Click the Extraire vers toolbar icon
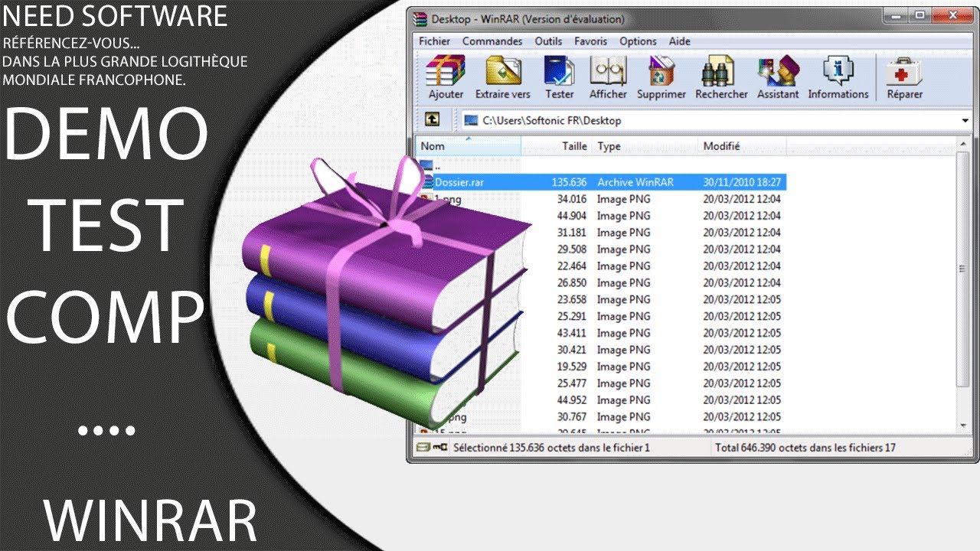This screenshot has height=551, width=980. tap(503, 71)
